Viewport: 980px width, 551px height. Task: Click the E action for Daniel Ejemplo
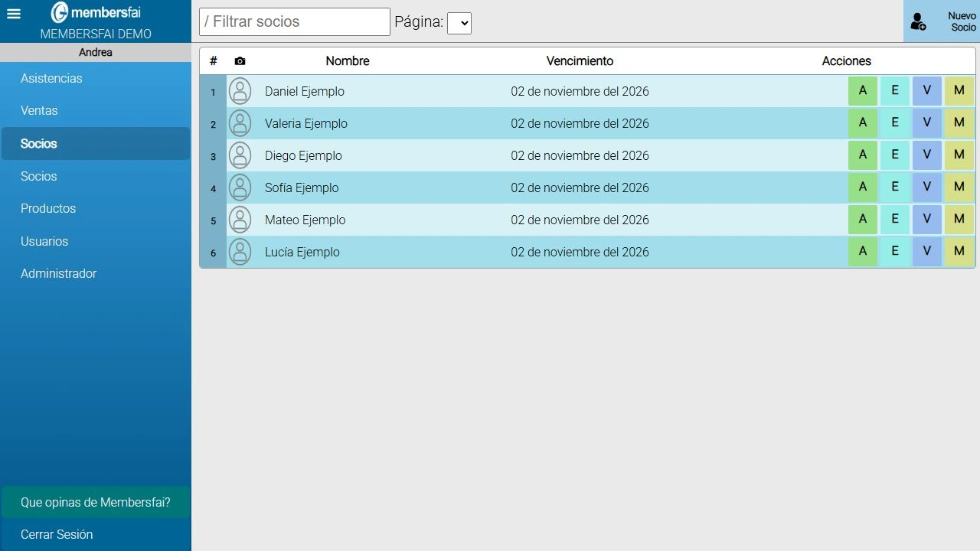tap(895, 91)
